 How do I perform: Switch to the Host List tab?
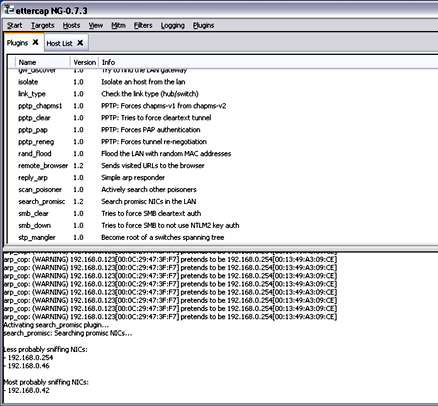(x=59, y=43)
